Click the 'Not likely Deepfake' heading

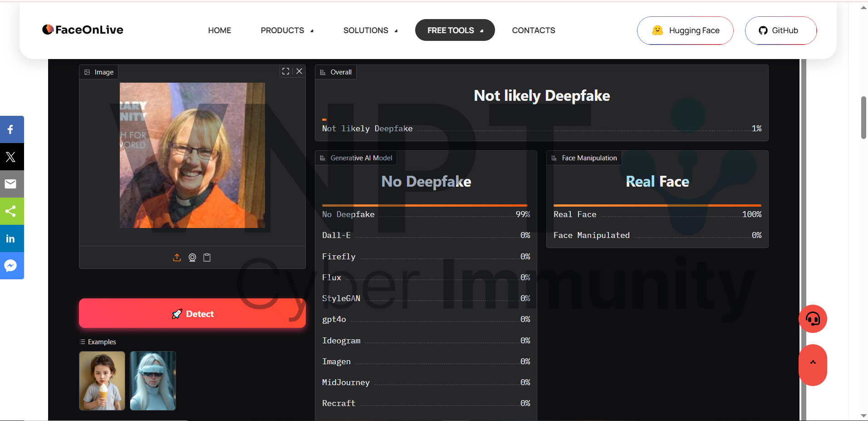point(542,96)
